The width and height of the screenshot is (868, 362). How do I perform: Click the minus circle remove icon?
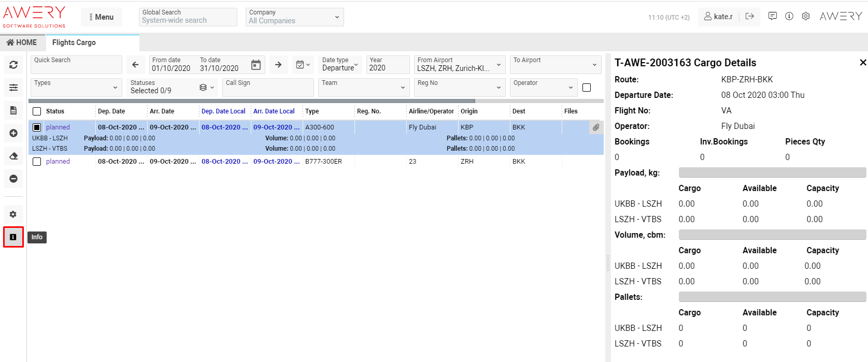13,179
